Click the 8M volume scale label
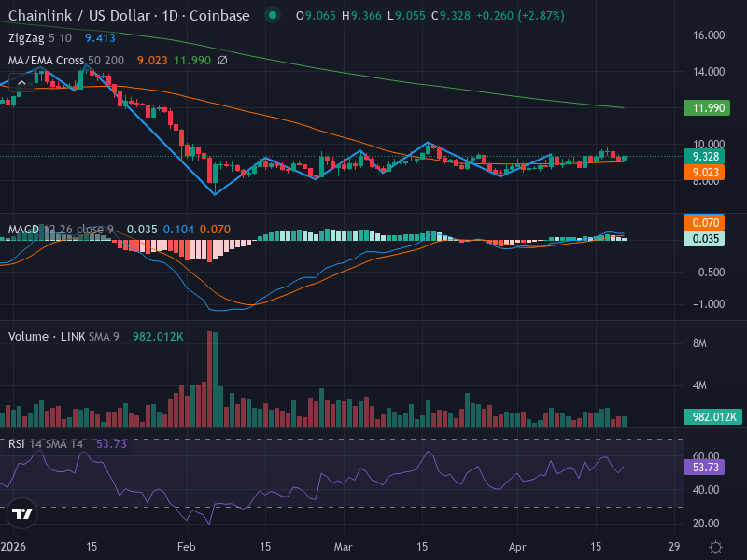Image resolution: width=747 pixels, height=560 pixels. click(x=699, y=343)
